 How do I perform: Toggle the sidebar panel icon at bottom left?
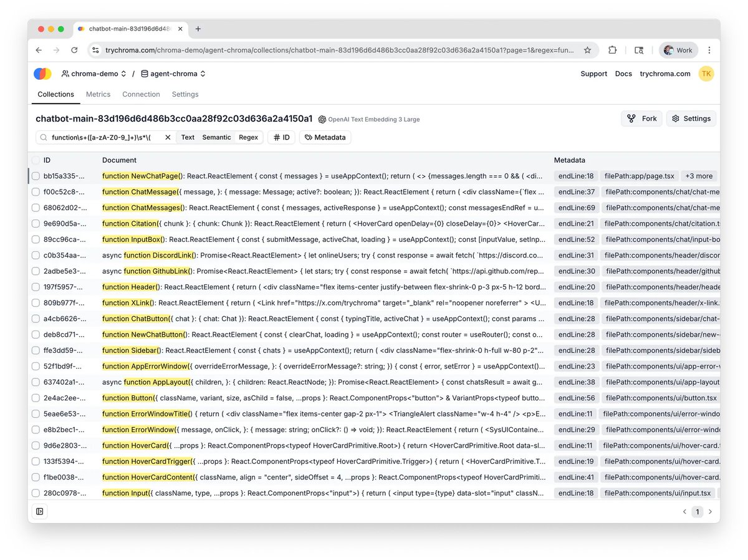click(40, 511)
